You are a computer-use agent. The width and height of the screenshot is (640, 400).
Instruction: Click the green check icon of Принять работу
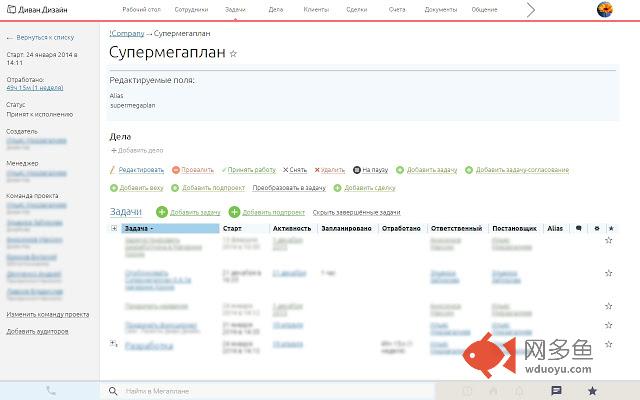(x=224, y=170)
